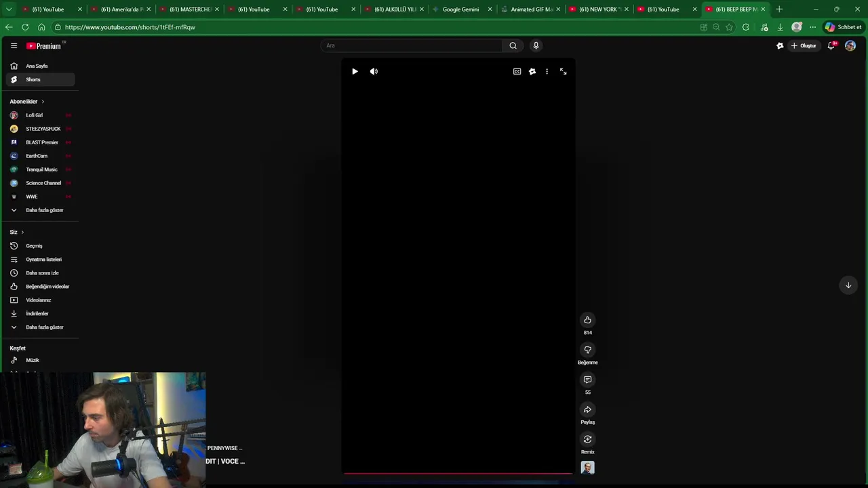The height and width of the screenshot is (488, 868).
Task: Open Müzik under Keşfet
Action: pyautogui.click(x=41, y=361)
